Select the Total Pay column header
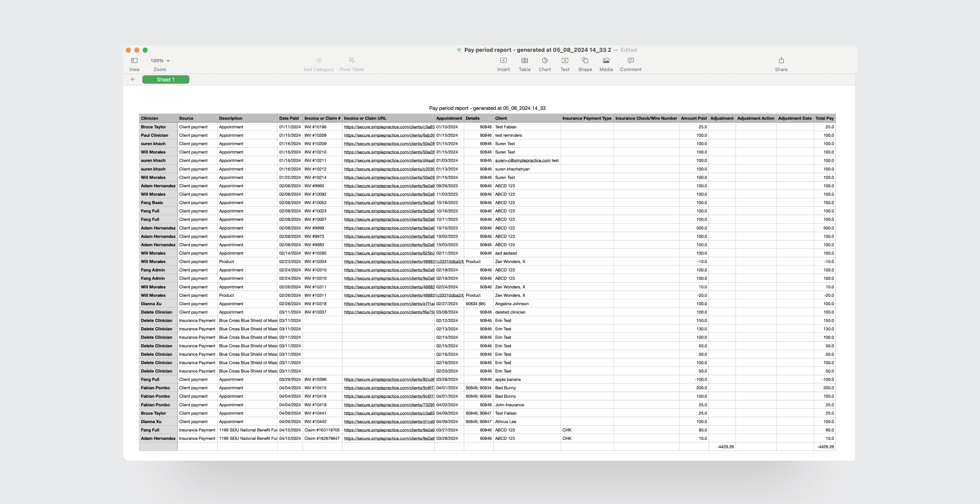 coord(824,118)
